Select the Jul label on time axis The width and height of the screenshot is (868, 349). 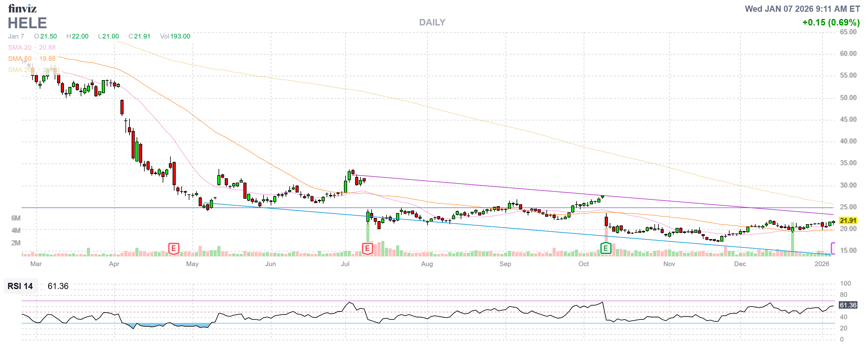tap(345, 264)
